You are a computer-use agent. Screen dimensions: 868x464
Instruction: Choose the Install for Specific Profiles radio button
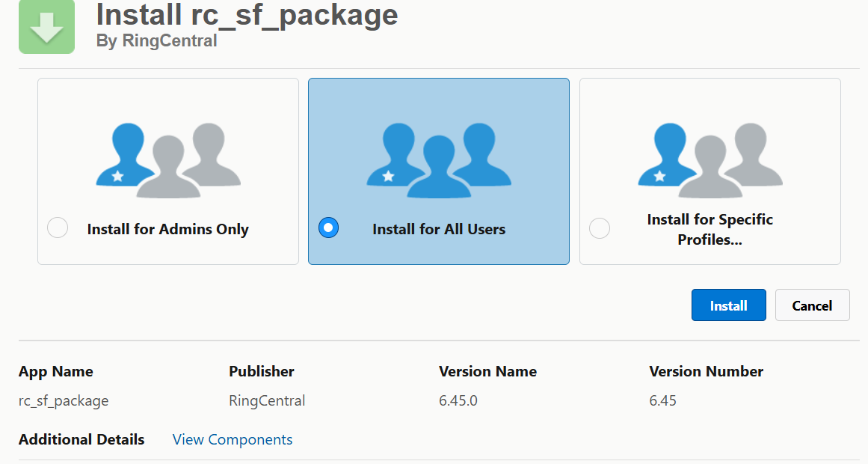[x=599, y=228]
